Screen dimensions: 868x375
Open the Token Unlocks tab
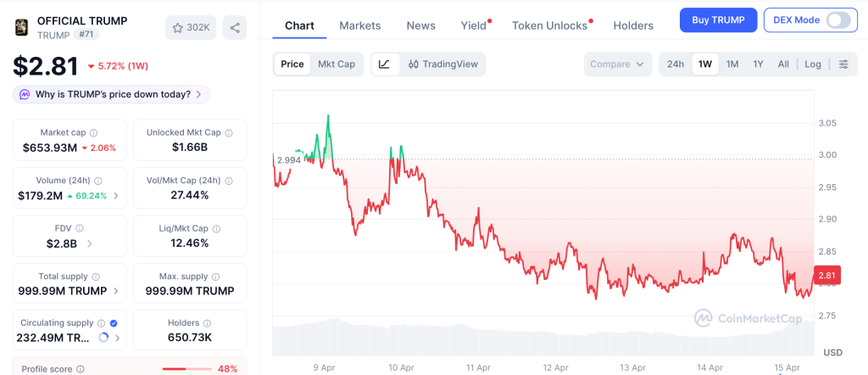[x=550, y=25]
